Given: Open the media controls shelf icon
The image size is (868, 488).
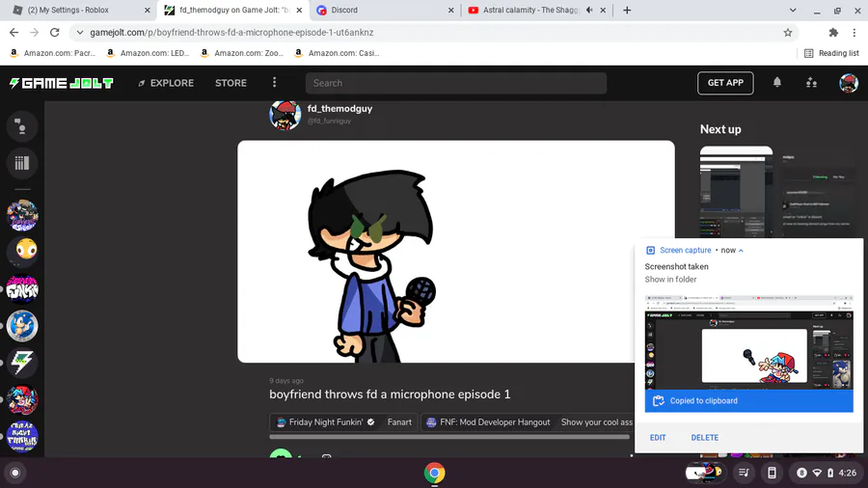Looking at the screenshot, I should (x=744, y=473).
